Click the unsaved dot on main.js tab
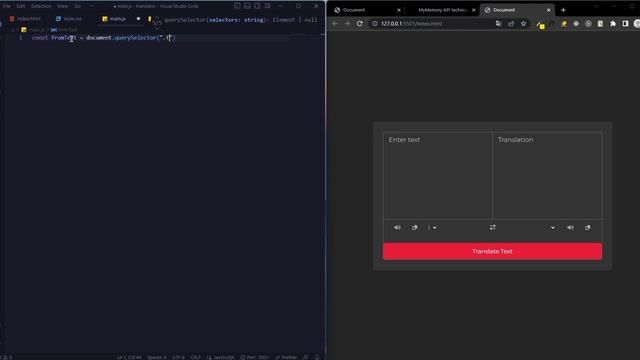 tap(138, 19)
